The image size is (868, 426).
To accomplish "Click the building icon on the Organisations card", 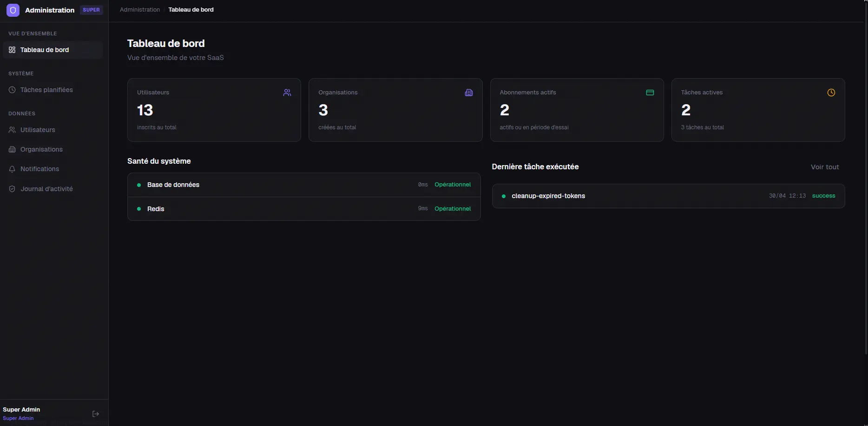I will [469, 93].
